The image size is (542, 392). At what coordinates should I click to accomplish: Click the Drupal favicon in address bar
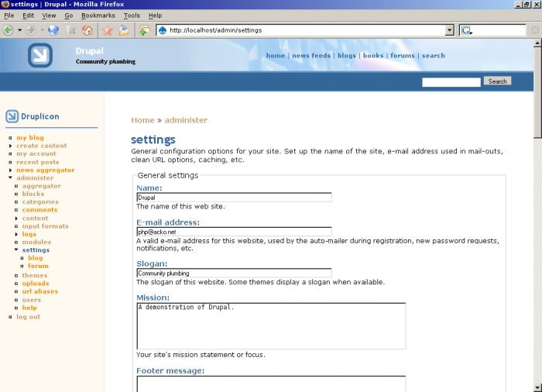[162, 30]
